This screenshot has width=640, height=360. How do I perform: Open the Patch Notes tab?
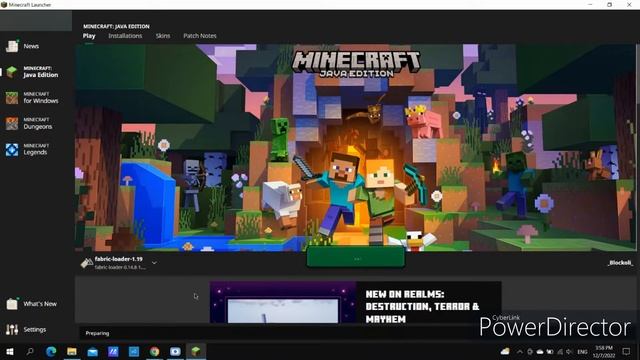click(200, 36)
